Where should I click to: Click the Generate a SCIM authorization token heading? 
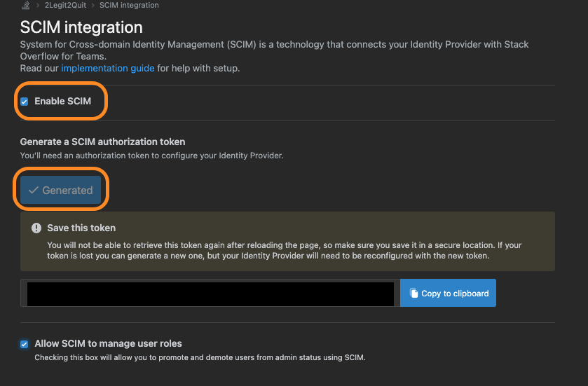coord(102,142)
